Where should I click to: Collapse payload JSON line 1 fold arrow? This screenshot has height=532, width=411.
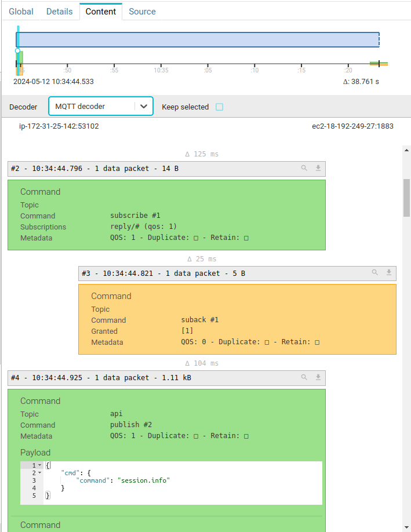pyautogui.click(x=39, y=465)
